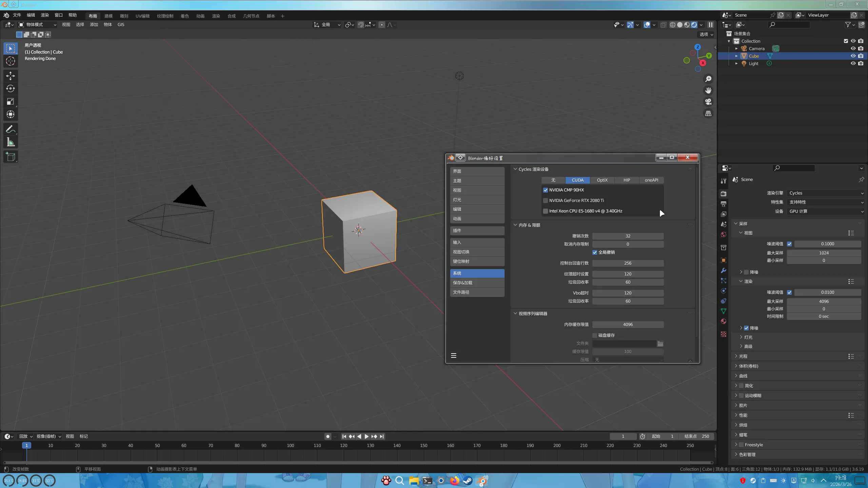Enable Intel Xeon CPU render device

pos(546,211)
